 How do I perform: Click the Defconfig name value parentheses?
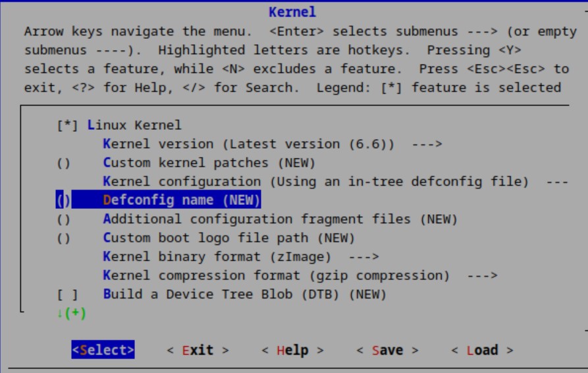[63, 200]
